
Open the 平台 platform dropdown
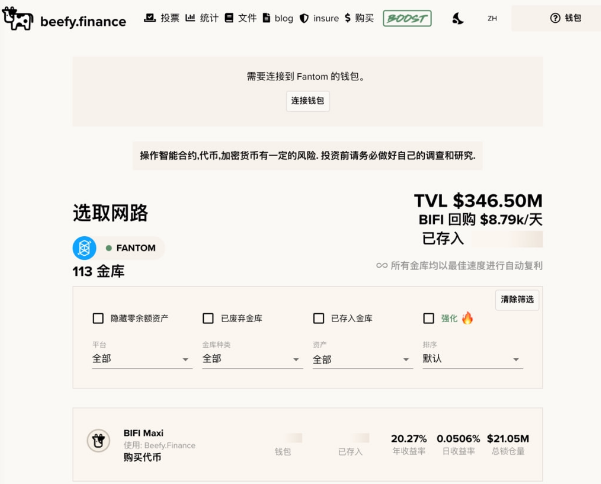tap(142, 359)
